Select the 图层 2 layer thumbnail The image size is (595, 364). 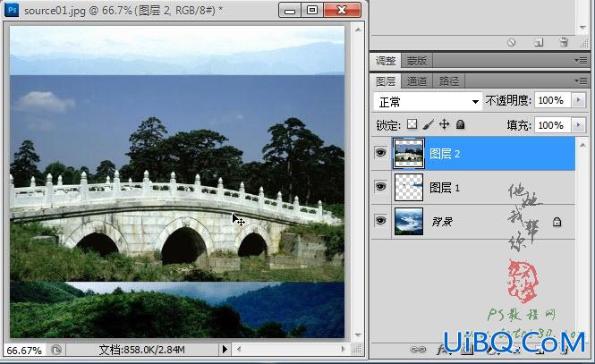409,153
